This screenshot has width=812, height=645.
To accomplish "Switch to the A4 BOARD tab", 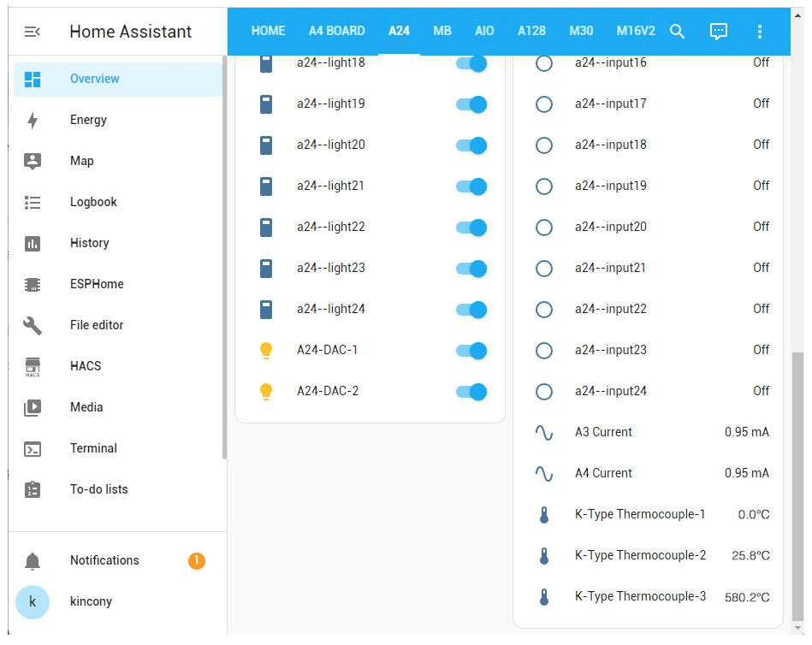I will [x=336, y=31].
